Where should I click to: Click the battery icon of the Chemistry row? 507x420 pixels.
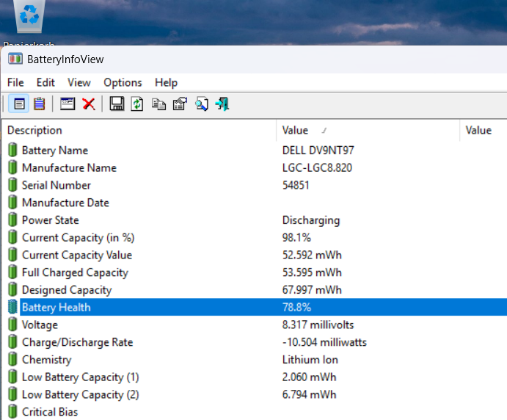click(x=12, y=360)
